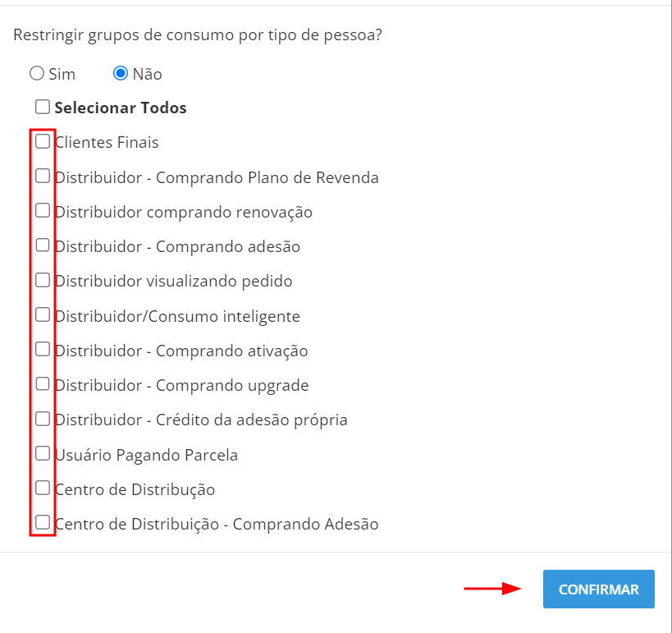Click the Distribuidor visualizando pedido label
This screenshot has height=633, width=672.
pos(173,281)
